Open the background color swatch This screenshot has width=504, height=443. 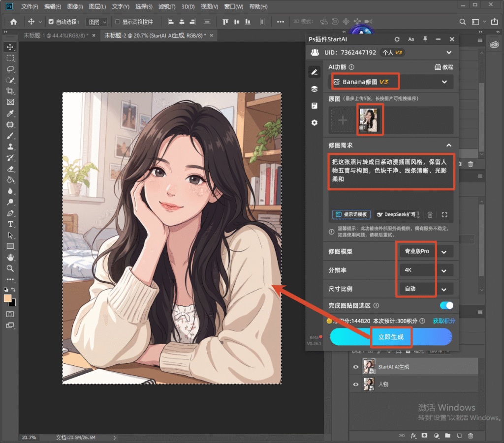13,303
